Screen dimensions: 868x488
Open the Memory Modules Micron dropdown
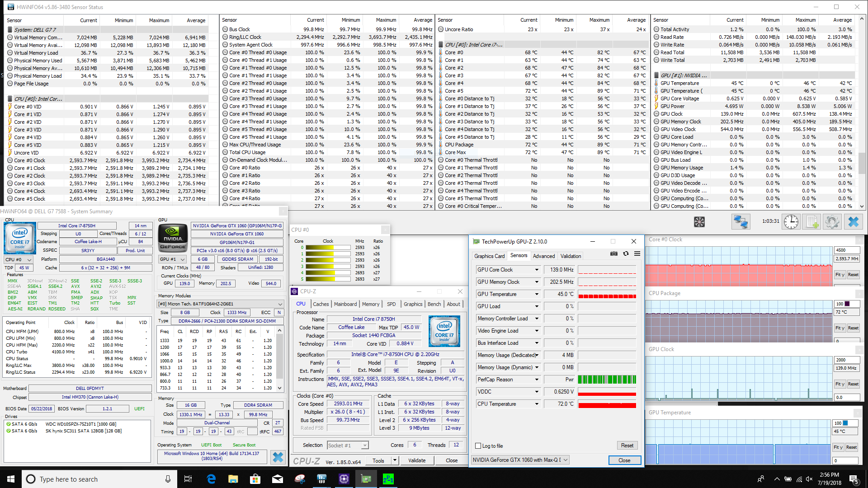[221, 304]
